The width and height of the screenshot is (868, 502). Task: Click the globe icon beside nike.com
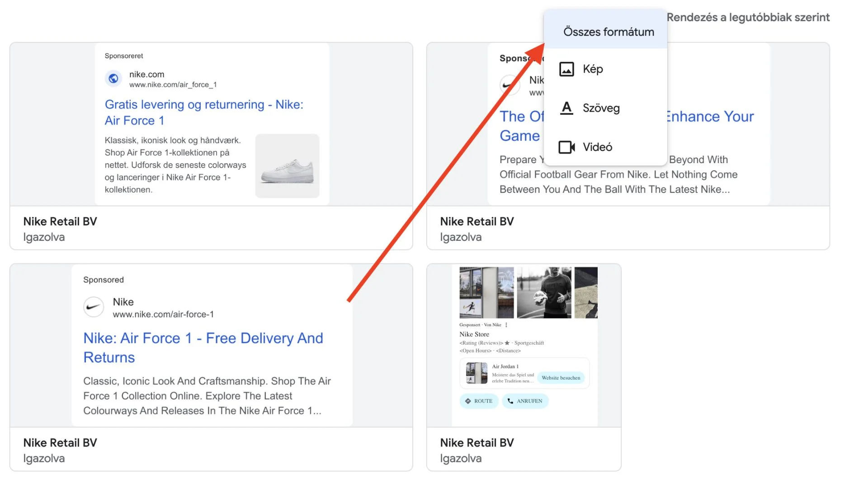[x=113, y=79]
